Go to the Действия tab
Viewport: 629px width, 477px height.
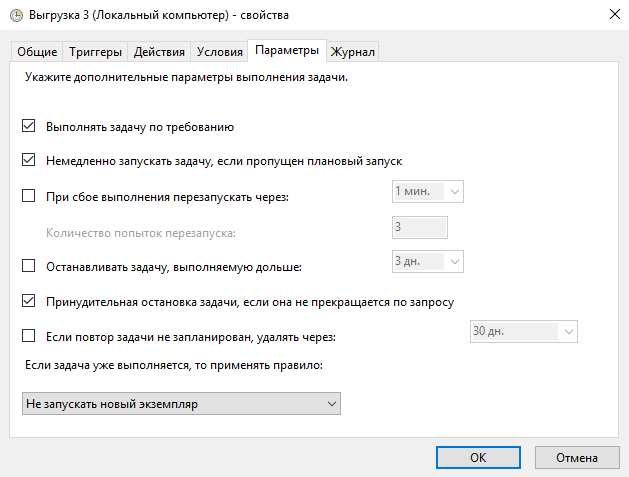coord(159,52)
